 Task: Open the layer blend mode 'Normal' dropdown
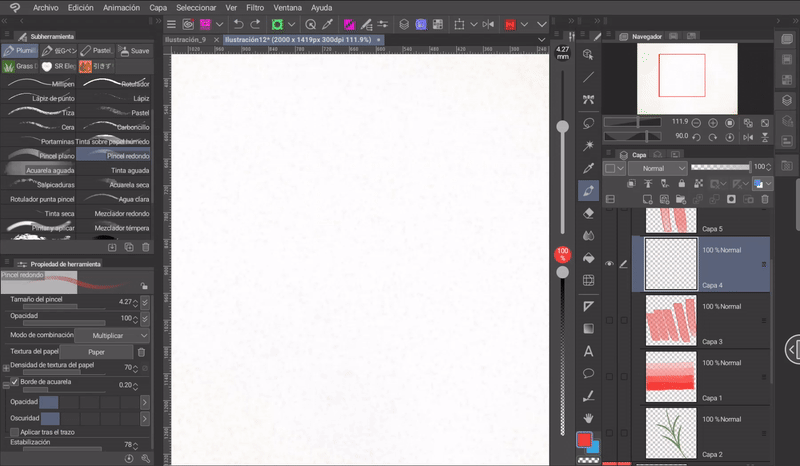(x=659, y=168)
